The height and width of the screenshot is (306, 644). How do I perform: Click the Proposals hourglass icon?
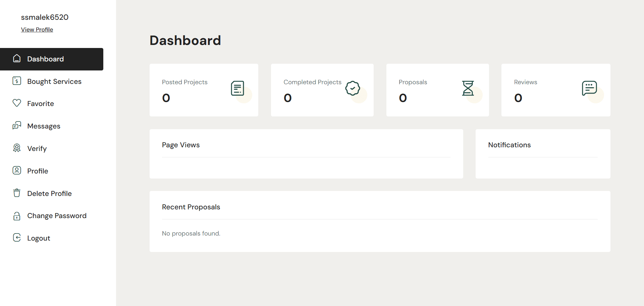[468, 88]
